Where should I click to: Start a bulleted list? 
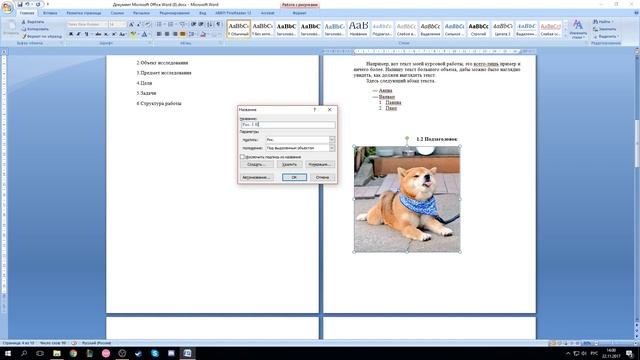click(x=160, y=24)
